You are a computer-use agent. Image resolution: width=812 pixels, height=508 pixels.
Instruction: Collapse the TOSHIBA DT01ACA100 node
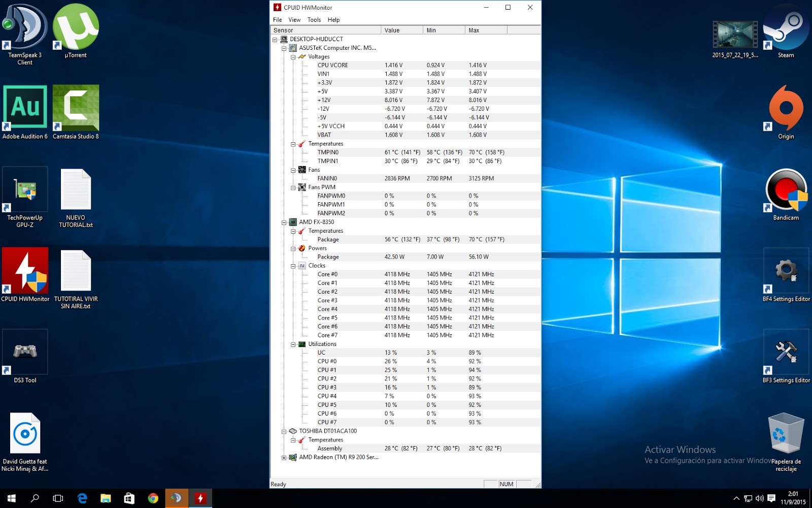(284, 431)
